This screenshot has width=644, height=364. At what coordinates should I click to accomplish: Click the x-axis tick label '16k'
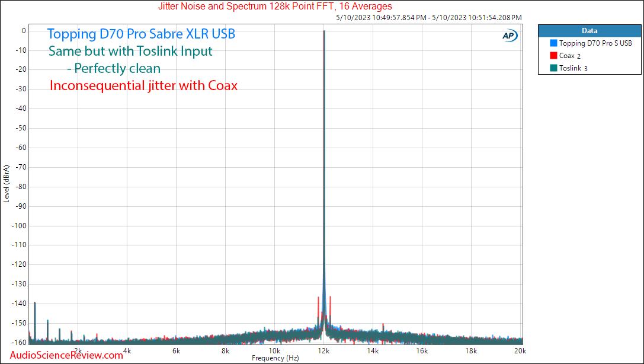tap(422, 351)
